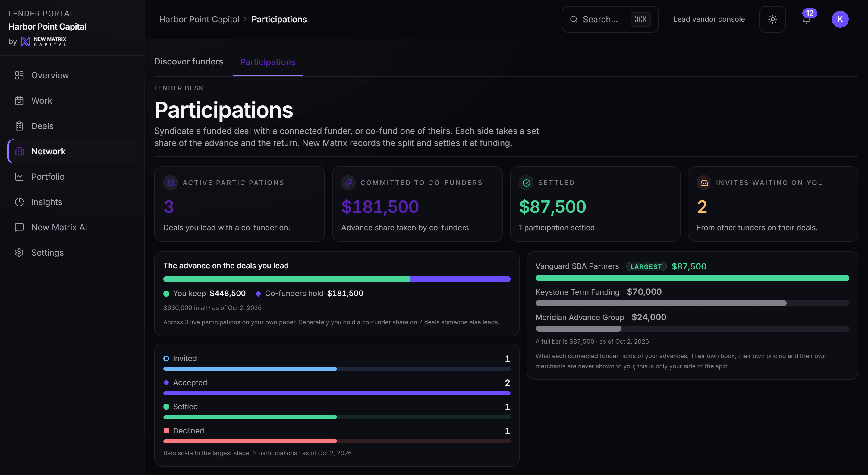868x475 pixels.
Task: Open the K user avatar menu
Action: (840, 19)
